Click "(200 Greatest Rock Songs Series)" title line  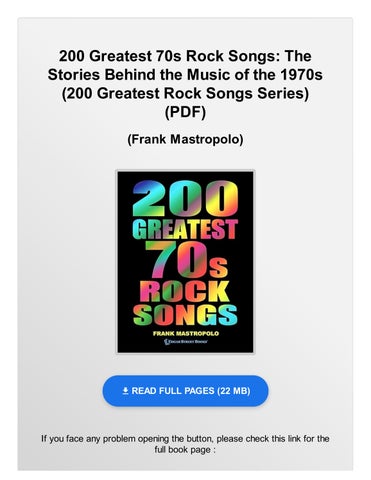185,93
